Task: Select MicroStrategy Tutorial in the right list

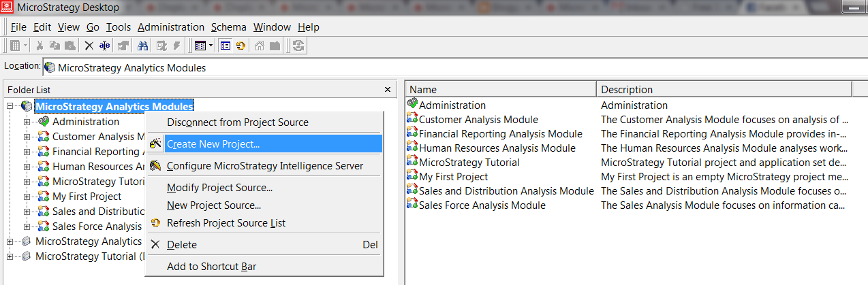Action: tap(469, 163)
